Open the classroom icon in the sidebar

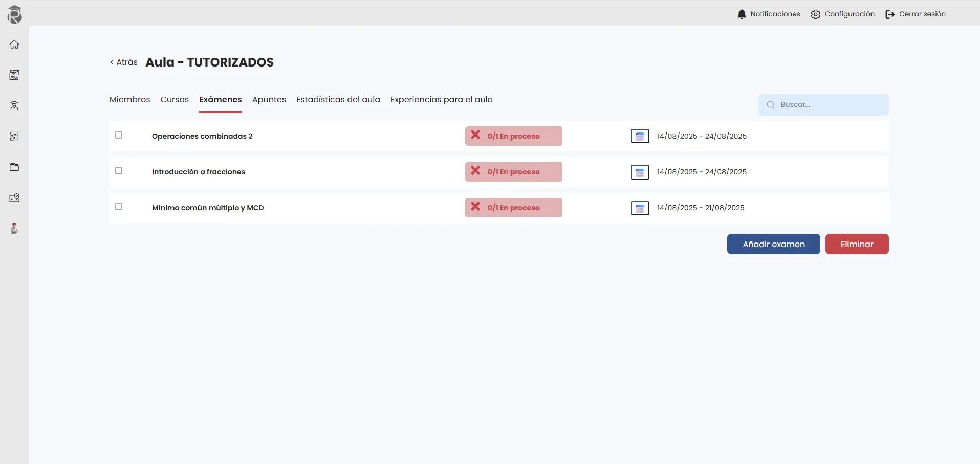tap(14, 75)
